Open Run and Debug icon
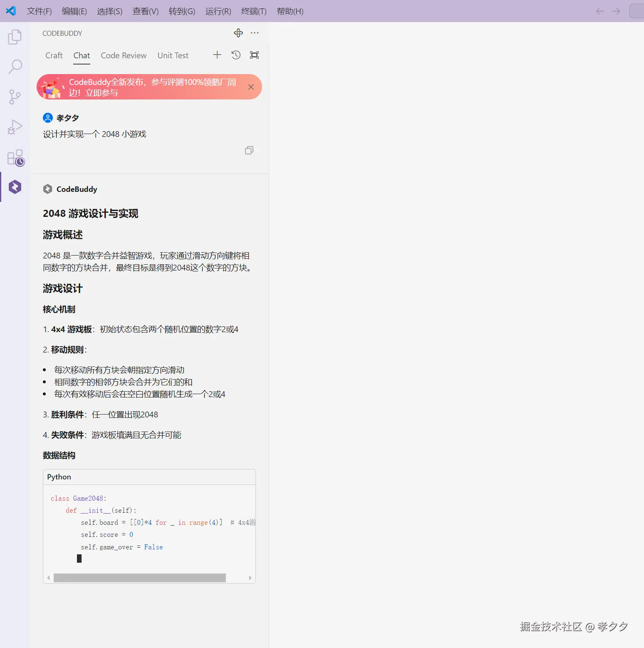This screenshot has height=648, width=644. tap(15, 127)
